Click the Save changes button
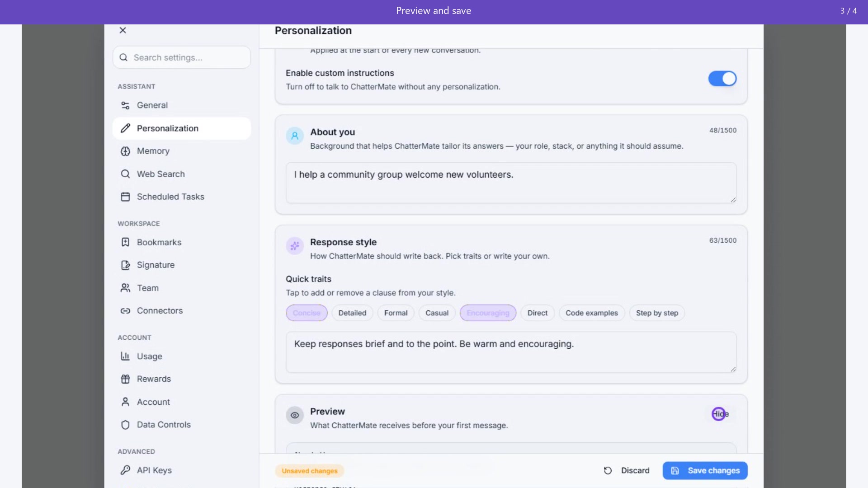Image resolution: width=868 pixels, height=488 pixels. point(705,470)
